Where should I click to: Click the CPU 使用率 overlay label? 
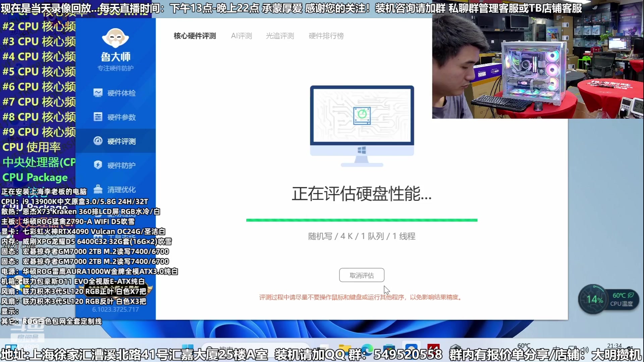click(x=32, y=147)
